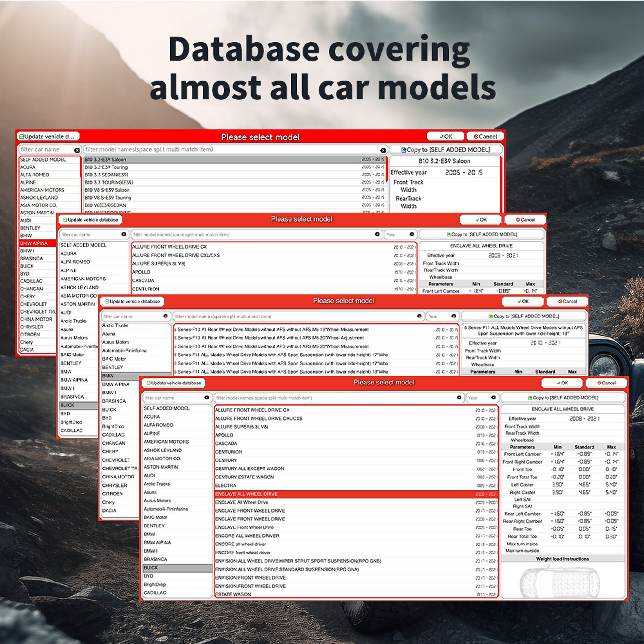Screen dimensions: 644x644
Task: Select CASCADA in second window behind 5 Series
Action: coord(274,280)
